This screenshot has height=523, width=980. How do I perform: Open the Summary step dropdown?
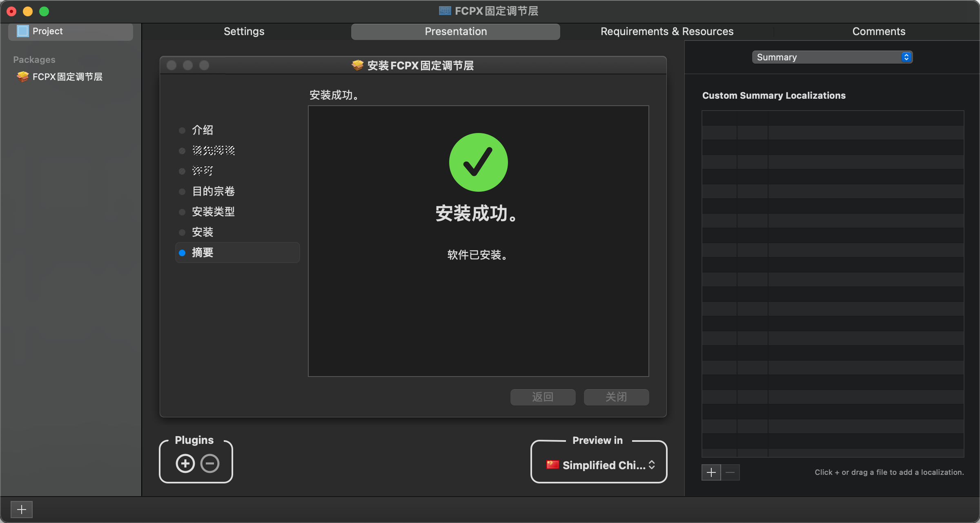[x=832, y=57]
